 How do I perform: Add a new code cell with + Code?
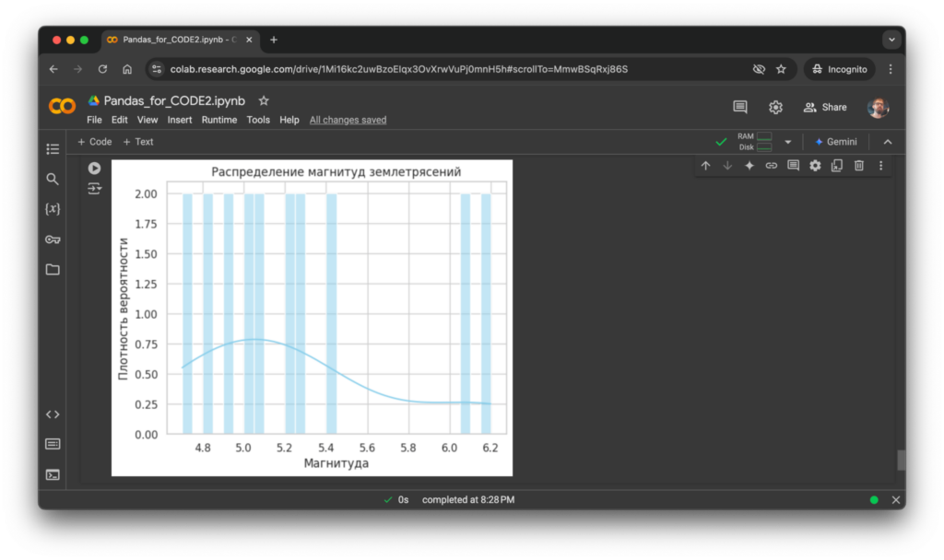point(94,141)
